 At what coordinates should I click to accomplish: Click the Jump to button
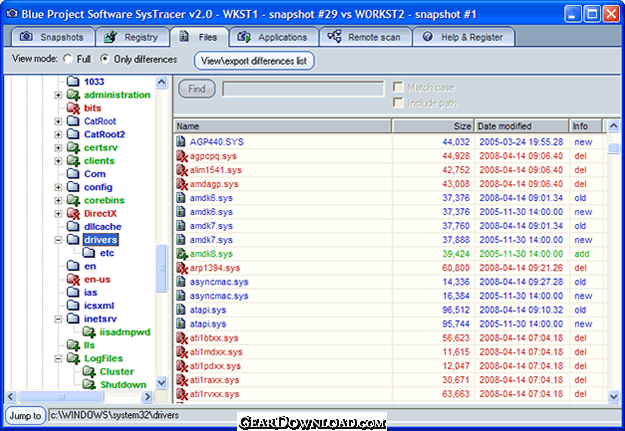pos(26,416)
